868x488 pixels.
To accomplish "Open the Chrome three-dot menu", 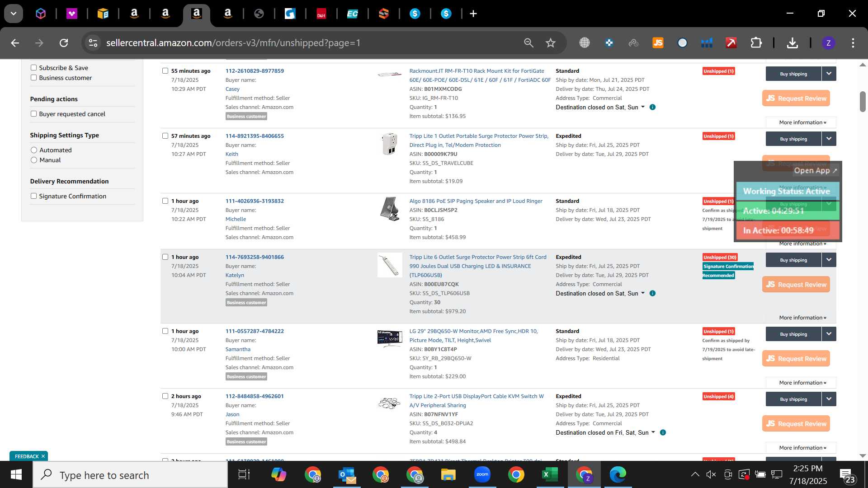I will click(853, 43).
